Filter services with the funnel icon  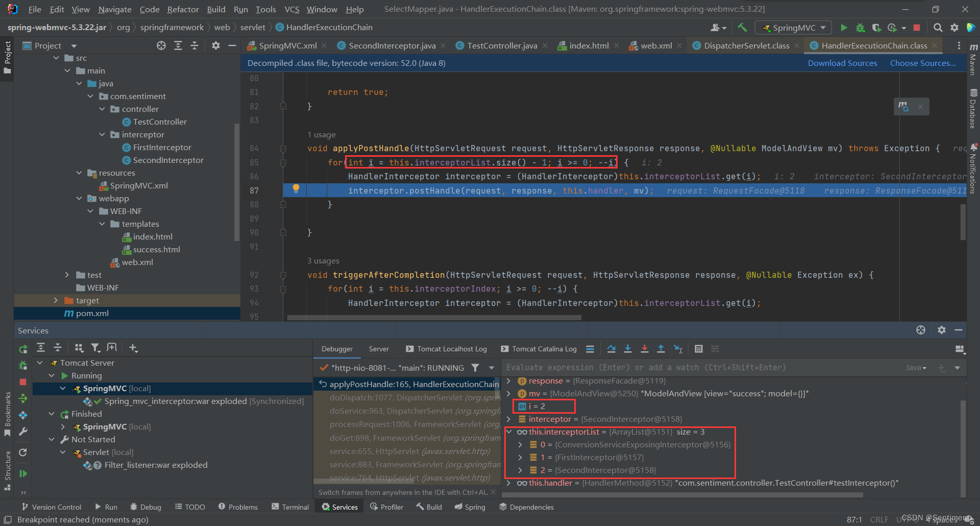tap(95, 348)
